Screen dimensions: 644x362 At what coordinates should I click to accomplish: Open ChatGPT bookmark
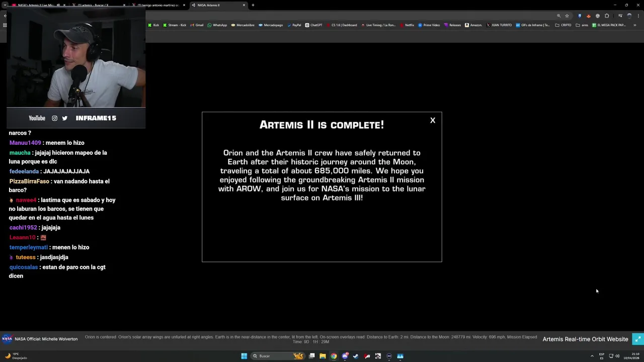pyautogui.click(x=313, y=25)
